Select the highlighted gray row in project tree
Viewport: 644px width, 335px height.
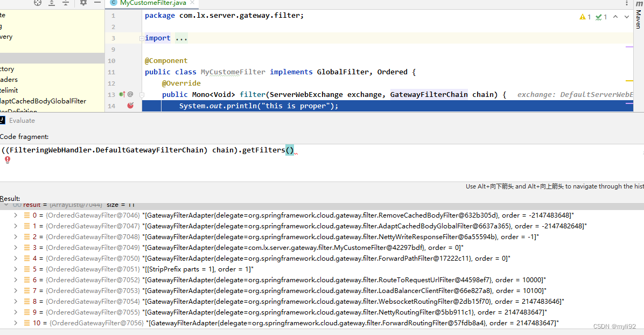[52, 58]
